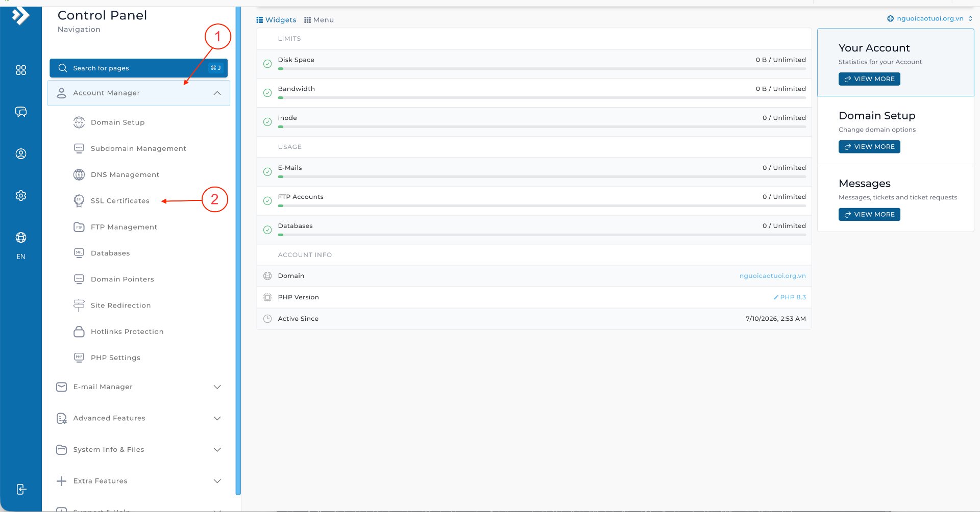The width and height of the screenshot is (980, 512).
Task: Open settings gear icon in left sidebar
Action: (21, 196)
